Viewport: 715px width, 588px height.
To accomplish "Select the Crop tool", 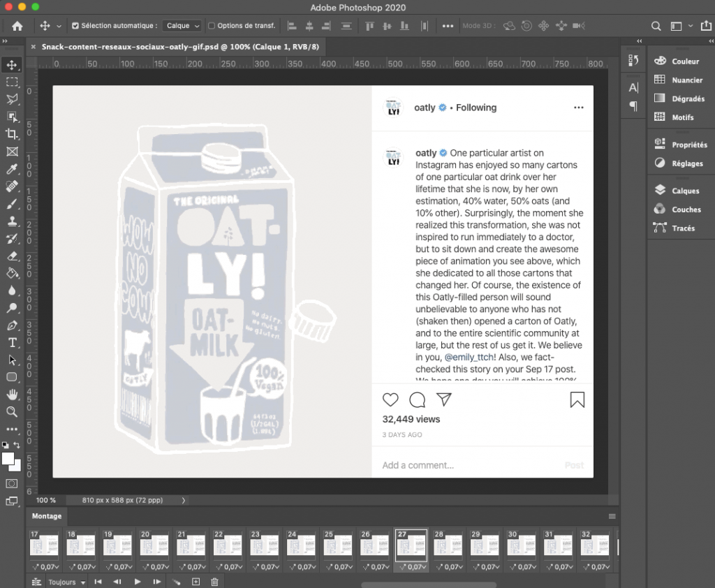I will pos(12,134).
